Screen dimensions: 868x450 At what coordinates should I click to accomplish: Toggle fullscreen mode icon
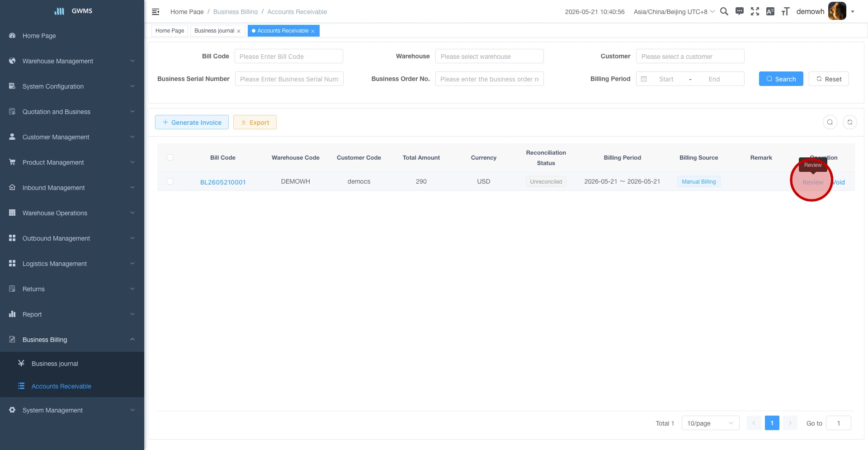pyautogui.click(x=755, y=12)
